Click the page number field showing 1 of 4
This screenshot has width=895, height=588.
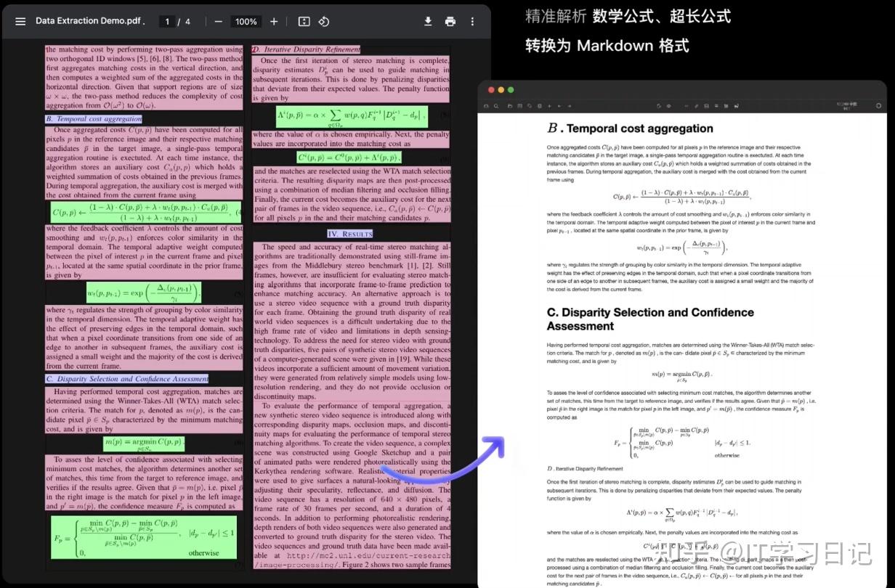tap(169, 21)
